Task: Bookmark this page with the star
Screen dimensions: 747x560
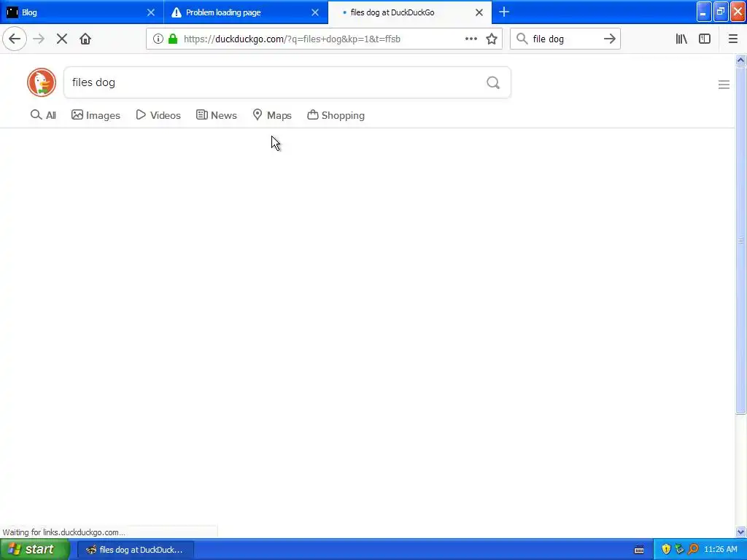Action: tap(492, 39)
